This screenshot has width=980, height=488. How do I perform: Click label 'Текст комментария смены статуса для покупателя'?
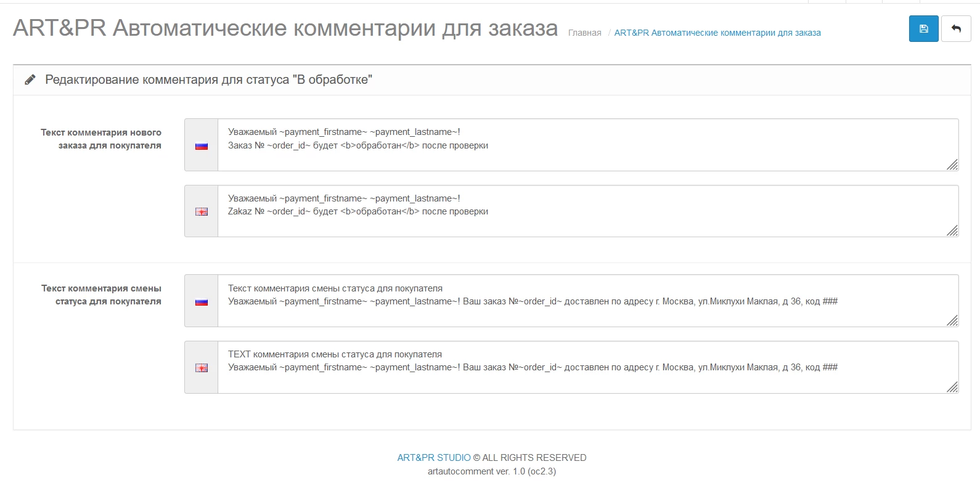pos(101,295)
